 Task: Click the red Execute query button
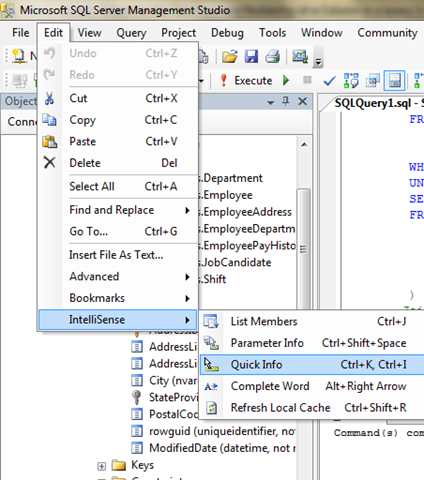[x=247, y=80]
